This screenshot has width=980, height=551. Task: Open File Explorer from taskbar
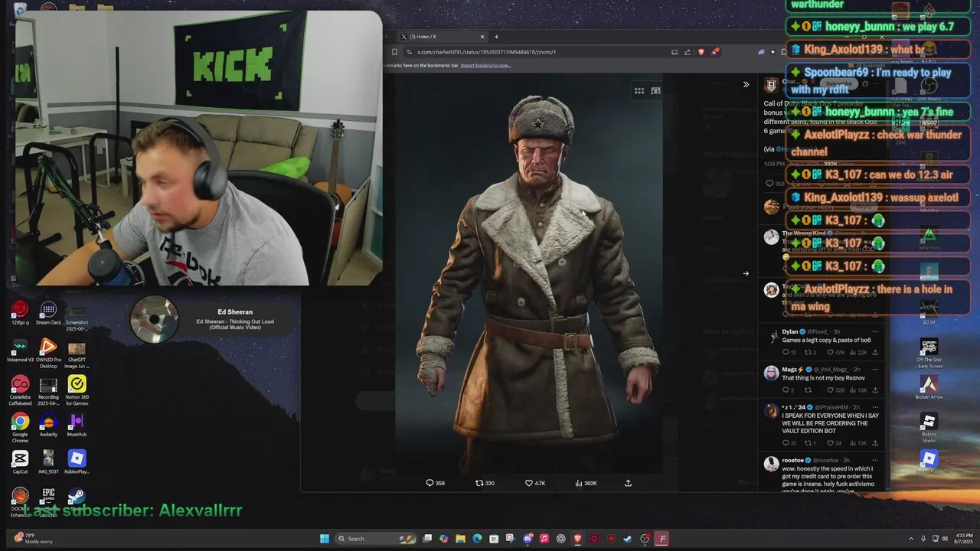460,539
